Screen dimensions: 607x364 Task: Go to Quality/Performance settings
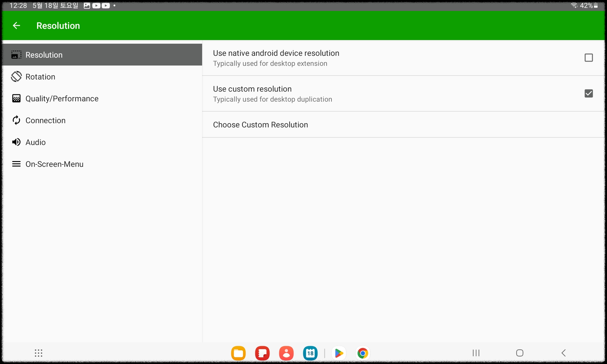(x=62, y=99)
